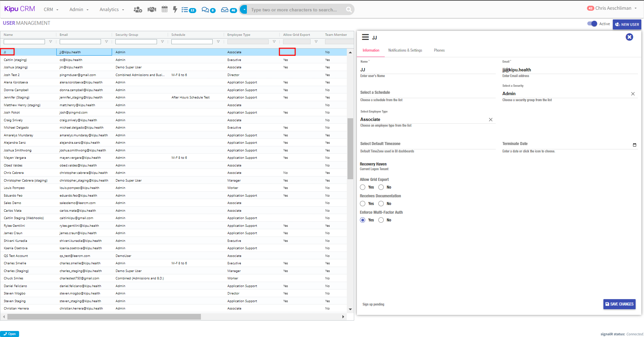Switch to Notifications & Settings tab

405,50
